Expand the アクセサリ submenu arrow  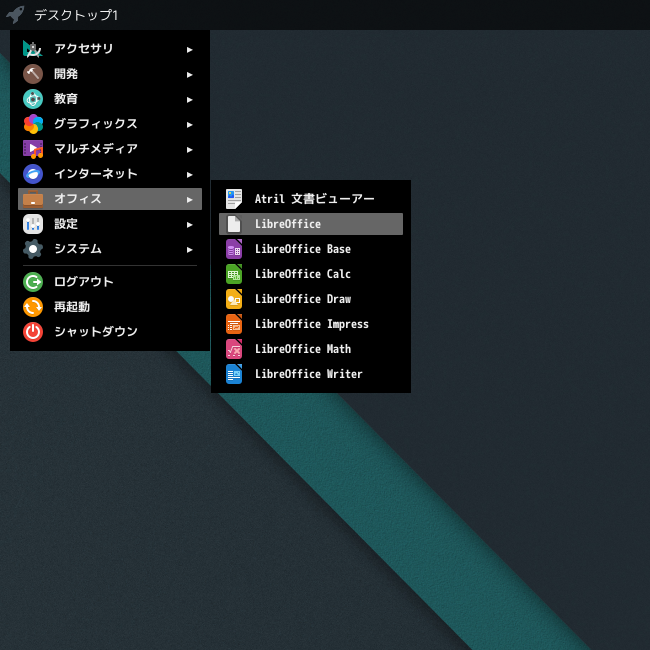(189, 50)
